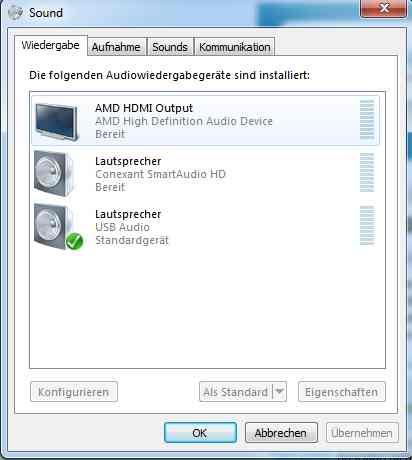Screen dimensions: 412x460
Task: Open the Sounds tab
Action: (170, 47)
